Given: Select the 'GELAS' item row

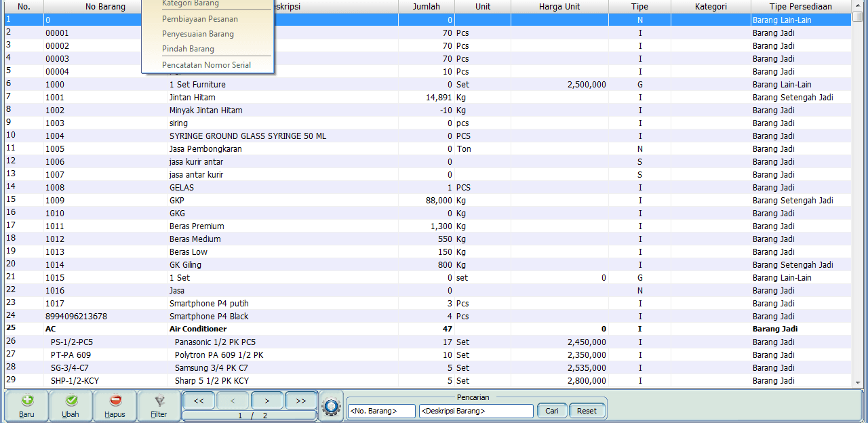Looking at the screenshot, I should point(428,188).
